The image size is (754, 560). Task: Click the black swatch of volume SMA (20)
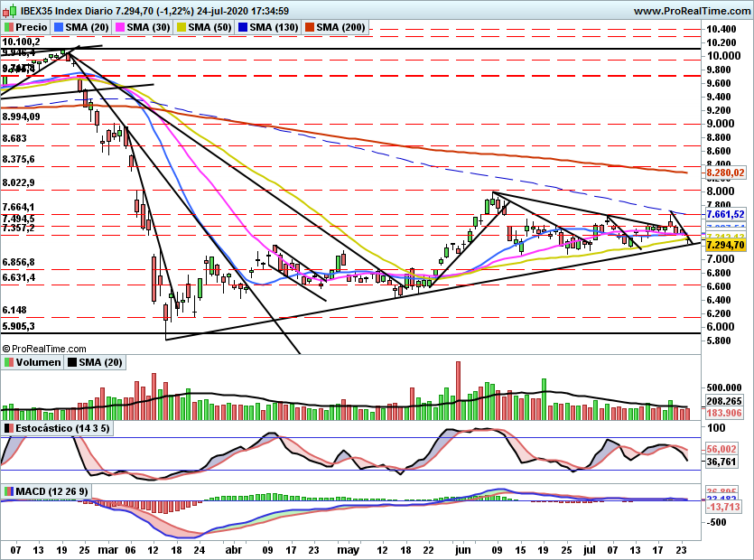click(72, 362)
